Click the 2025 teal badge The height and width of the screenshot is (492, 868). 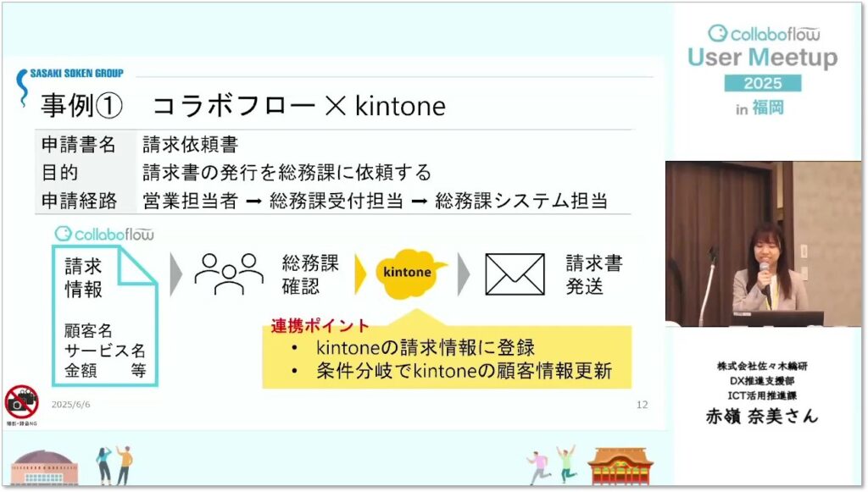(x=763, y=83)
